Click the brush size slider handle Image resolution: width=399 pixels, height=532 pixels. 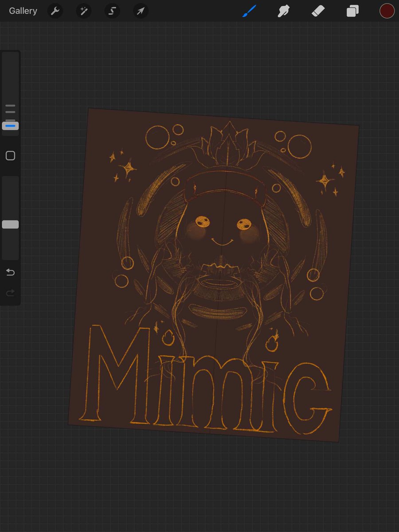[x=10, y=126]
